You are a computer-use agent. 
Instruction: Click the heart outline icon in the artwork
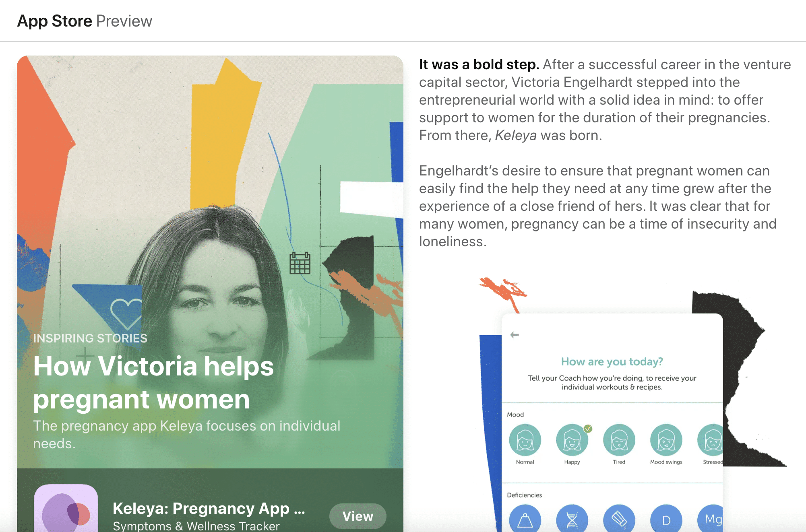click(x=126, y=313)
